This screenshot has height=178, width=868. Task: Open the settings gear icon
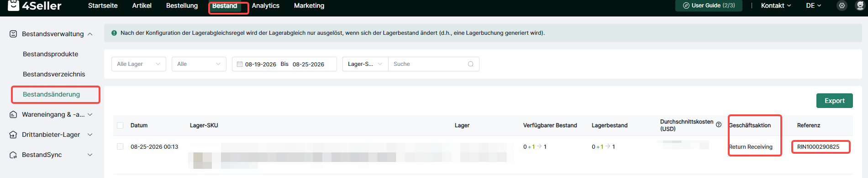coord(842,5)
